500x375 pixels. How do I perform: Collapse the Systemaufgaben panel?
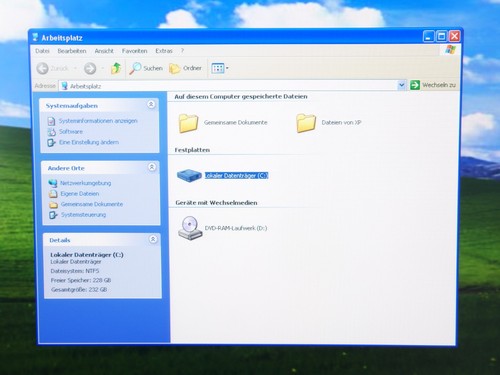(151, 105)
